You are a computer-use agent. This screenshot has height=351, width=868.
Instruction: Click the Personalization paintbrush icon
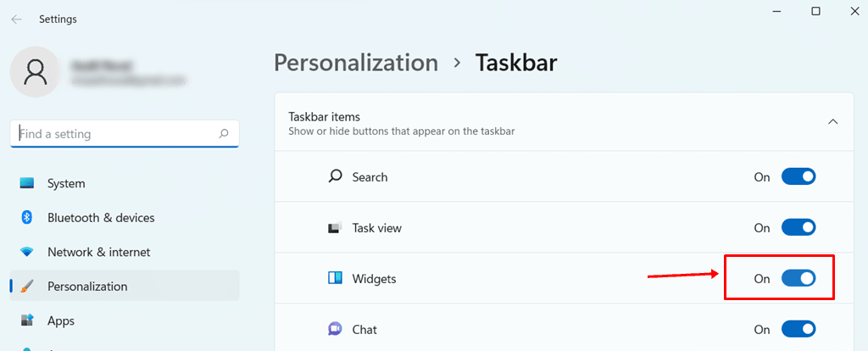[x=27, y=287]
